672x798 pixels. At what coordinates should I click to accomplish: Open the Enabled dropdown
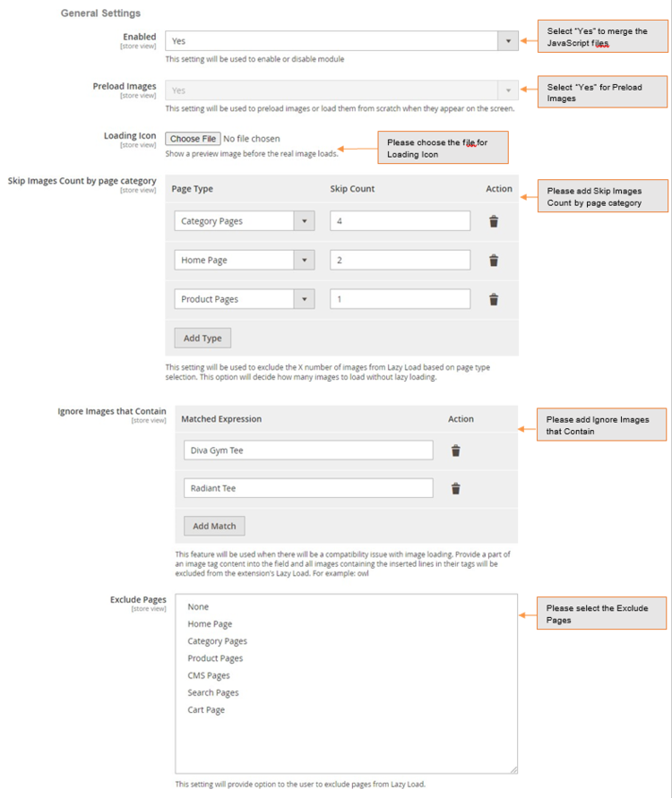pyautogui.click(x=341, y=41)
